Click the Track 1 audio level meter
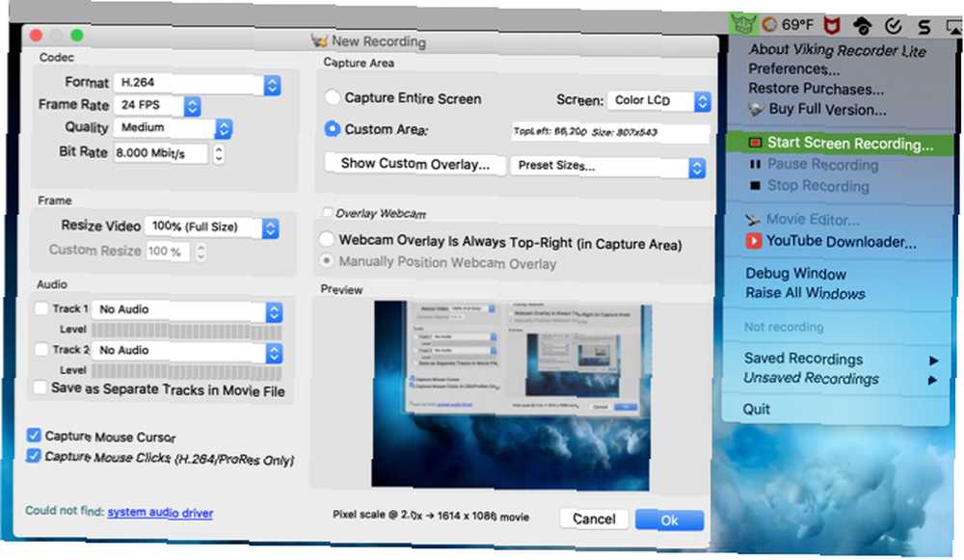964x560 pixels. [187, 332]
